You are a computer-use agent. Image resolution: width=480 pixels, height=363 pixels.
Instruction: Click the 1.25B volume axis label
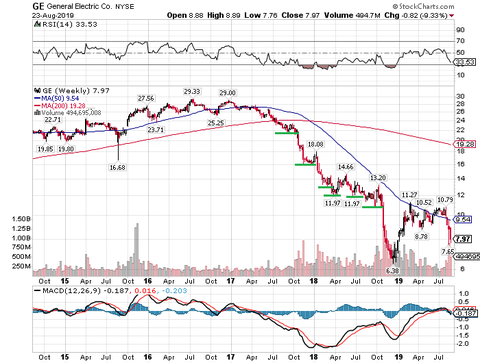coord(21,229)
